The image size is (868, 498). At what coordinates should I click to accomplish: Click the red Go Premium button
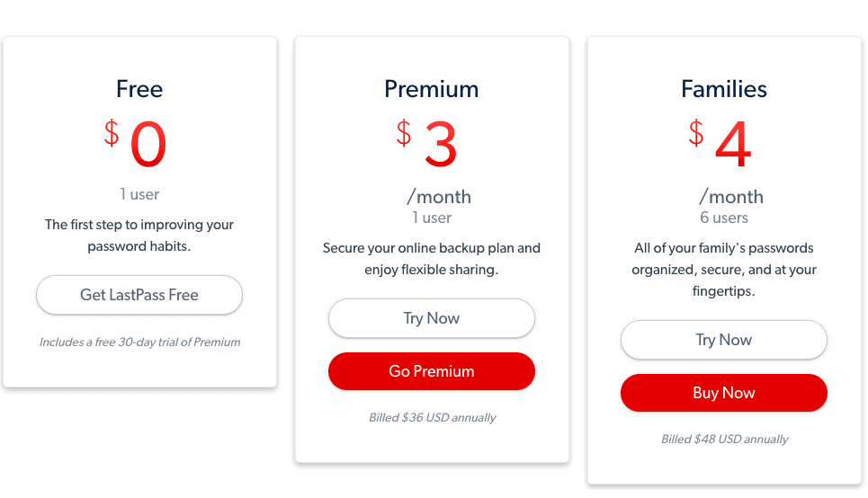[432, 371]
